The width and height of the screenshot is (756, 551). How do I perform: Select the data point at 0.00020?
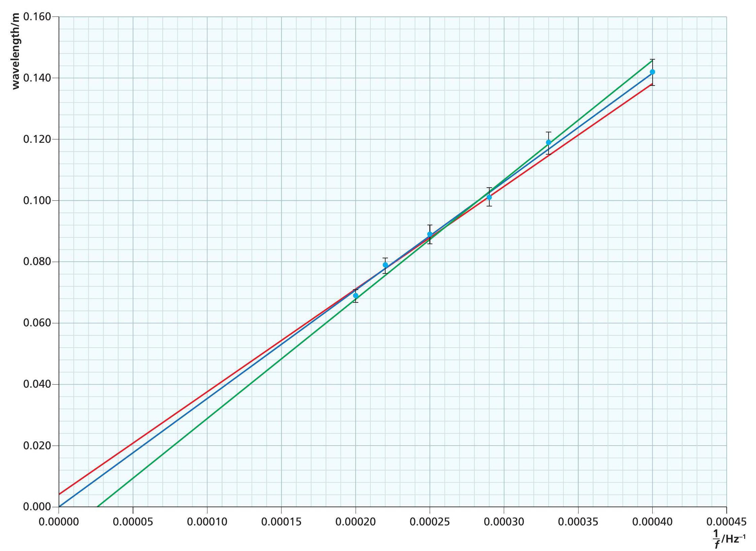click(x=356, y=296)
